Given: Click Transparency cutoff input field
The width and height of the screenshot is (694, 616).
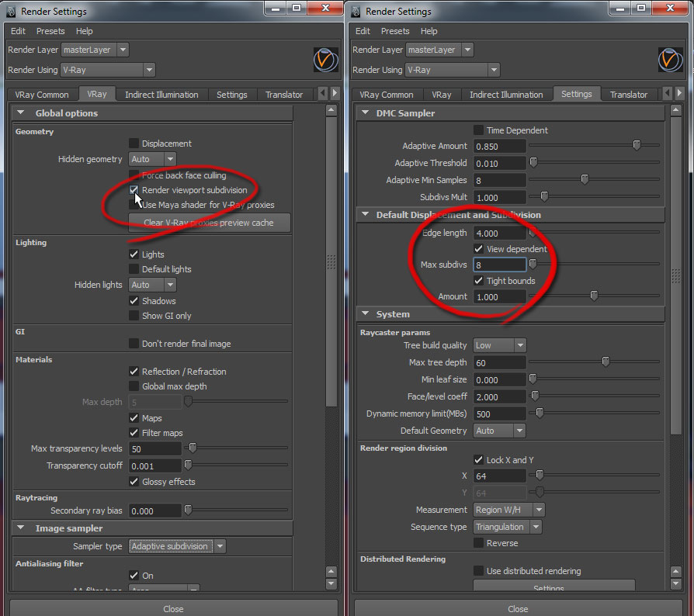Looking at the screenshot, I should pos(155,465).
